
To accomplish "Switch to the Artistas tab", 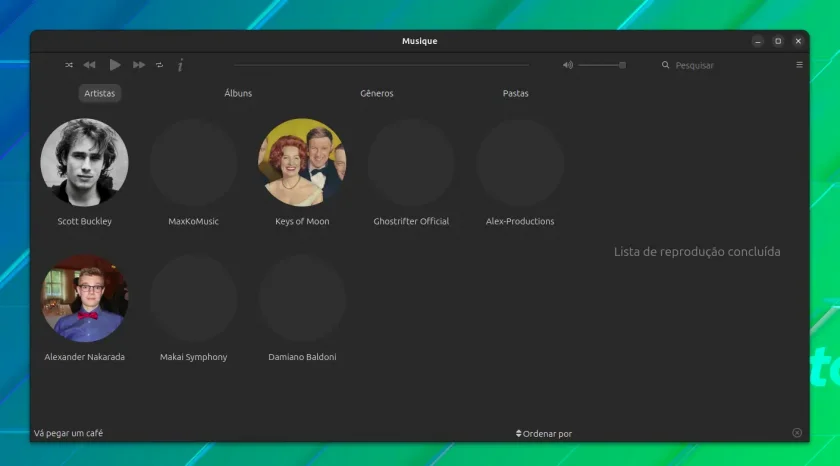I will coord(100,93).
